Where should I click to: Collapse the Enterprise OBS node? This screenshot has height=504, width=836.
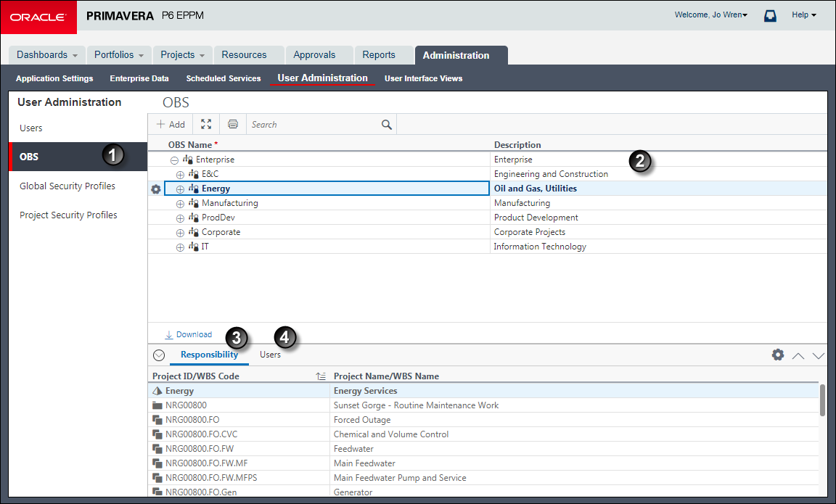coord(174,160)
